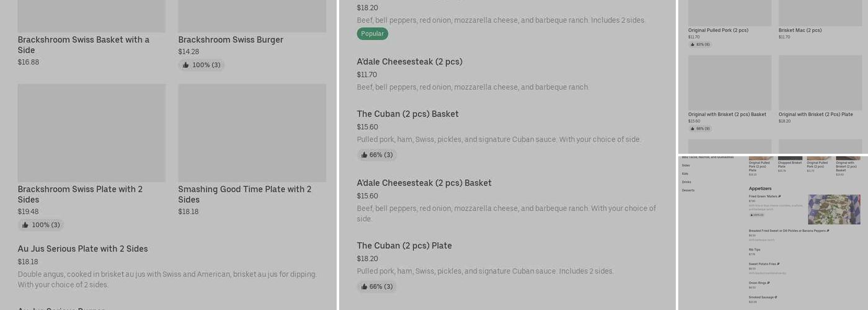Viewport: 868px width, 310px height.
Task: Click Brackshroom Swiss Plate image placeholder
Action: tap(91, 133)
